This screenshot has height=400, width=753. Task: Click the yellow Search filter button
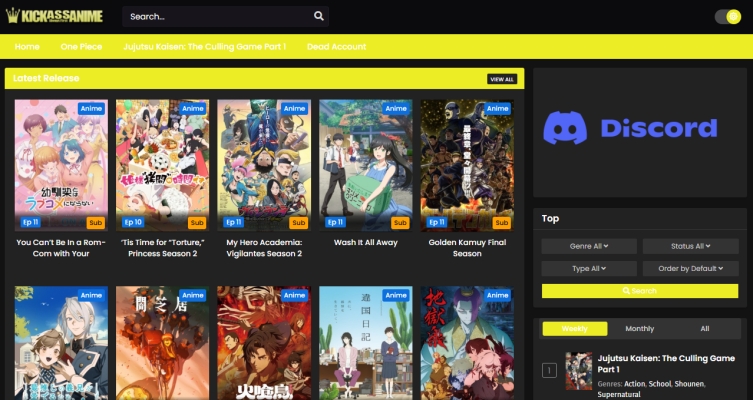click(640, 291)
